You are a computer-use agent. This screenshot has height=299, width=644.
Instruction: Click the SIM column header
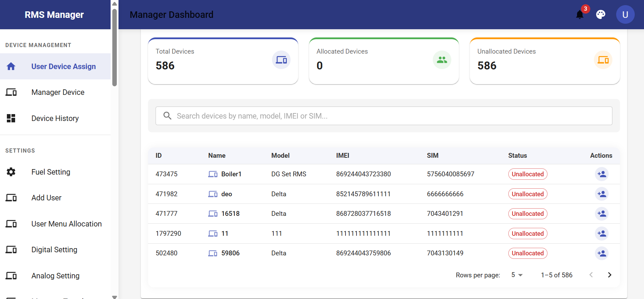pyautogui.click(x=432, y=156)
